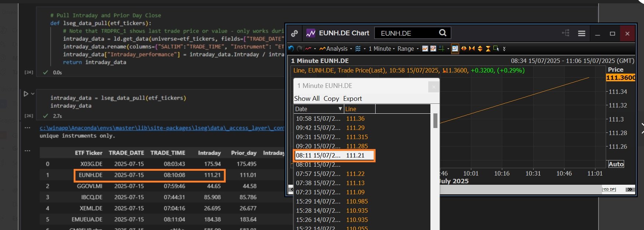The height and width of the screenshot is (230, 644).
Task: Click the link chain icon beside EUNH.DE Chart
Action: 294,33
